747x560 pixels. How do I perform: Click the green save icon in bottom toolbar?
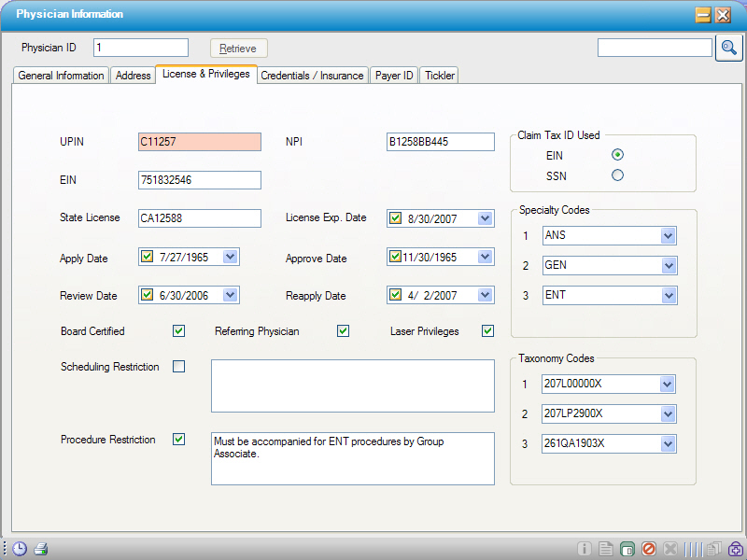627,549
